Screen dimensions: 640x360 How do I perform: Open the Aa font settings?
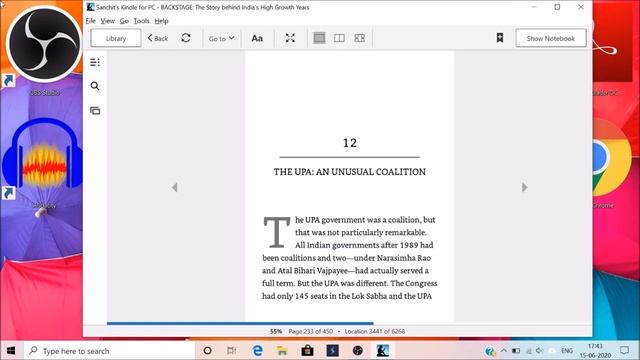coord(257,38)
